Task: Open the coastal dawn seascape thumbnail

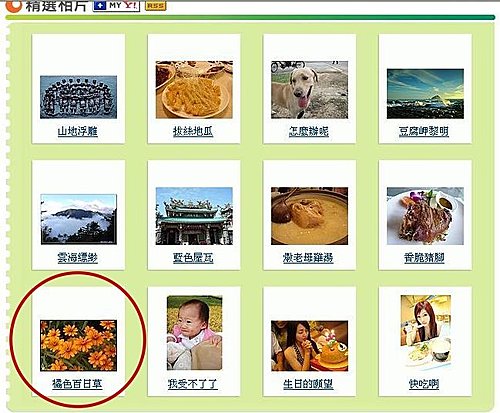Action: click(x=425, y=94)
